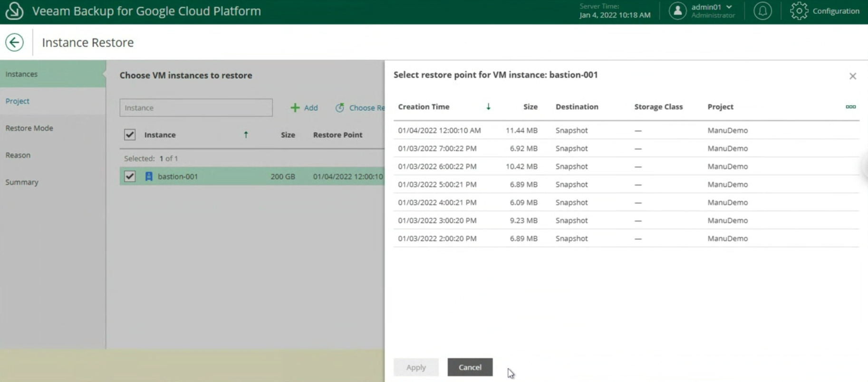Click the bastion-001 instance name
This screenshot has width=868, height=382.
[x=178, y=176]
